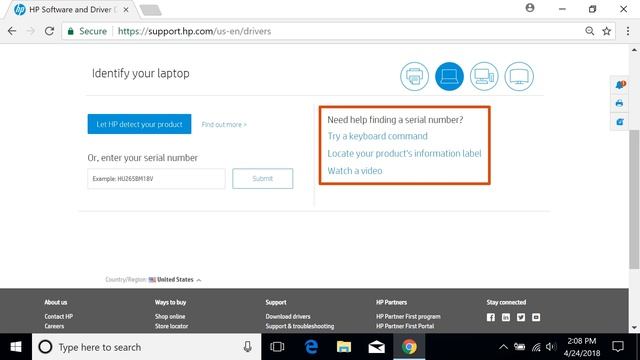Open the Chrome three-dot menu
Screen dimensions: 640x360
[x=628, y=31]
